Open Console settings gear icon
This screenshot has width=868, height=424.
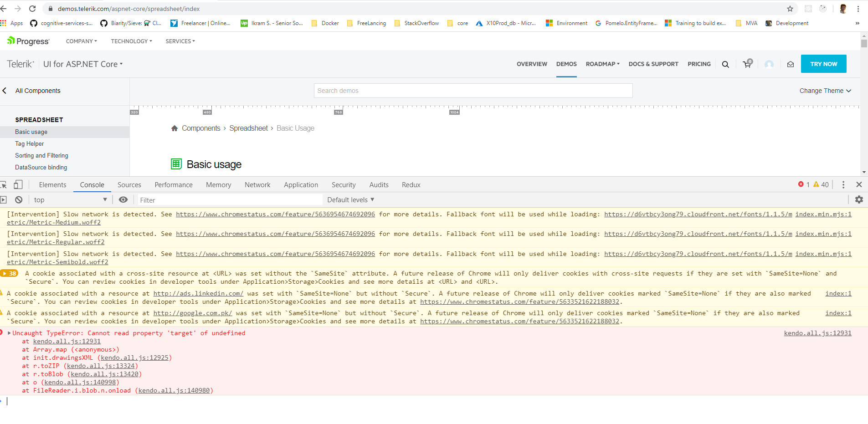[859, 199]
